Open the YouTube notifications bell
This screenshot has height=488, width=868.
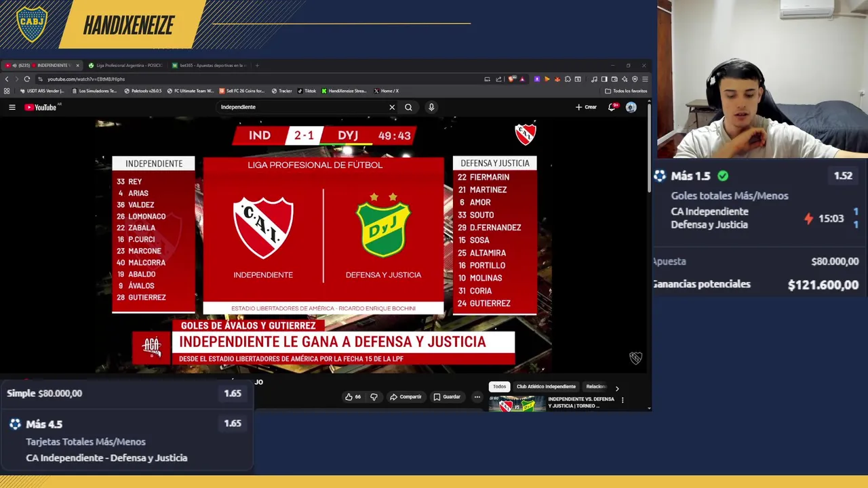pyautogui.click(x=612, y=107)
